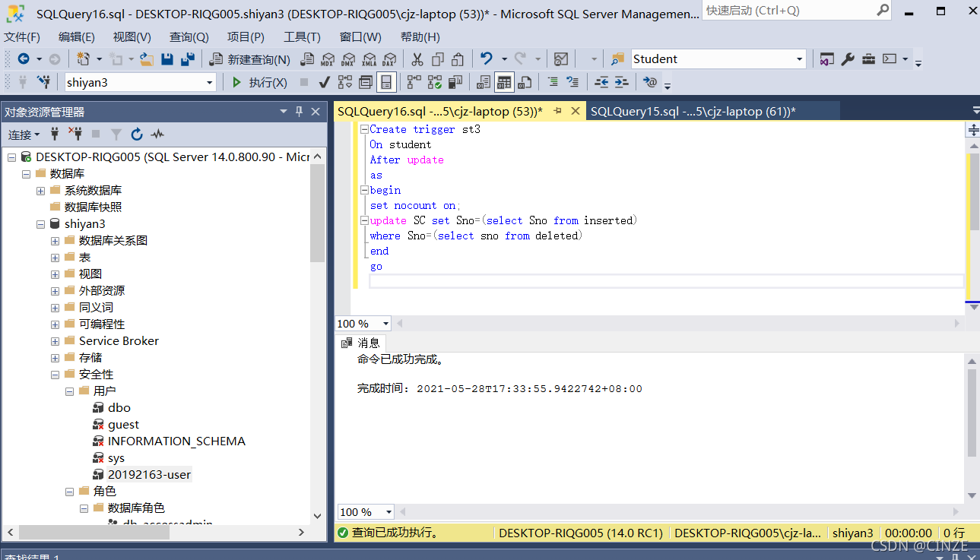Click the Cut scissors icon
Viewport: 980px width, 560px height.
click(417, 59)
